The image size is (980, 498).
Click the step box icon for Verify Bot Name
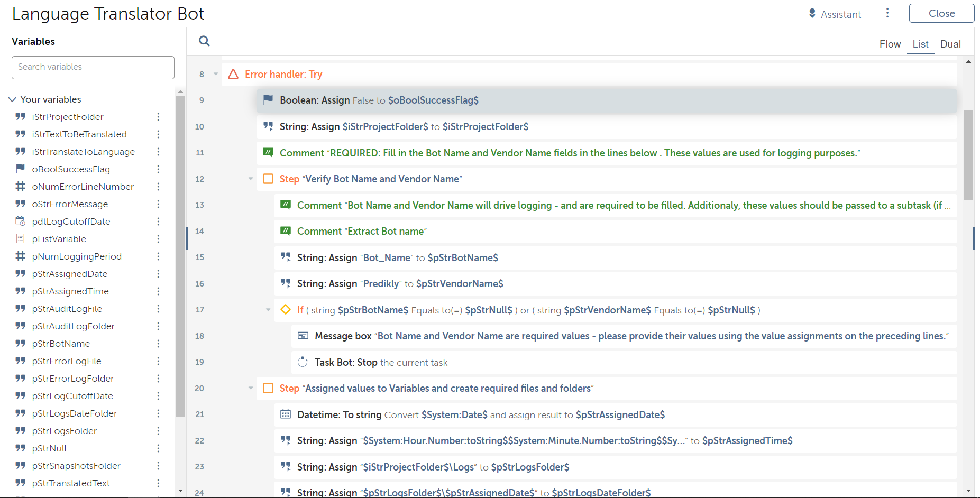tap(268, 179)
